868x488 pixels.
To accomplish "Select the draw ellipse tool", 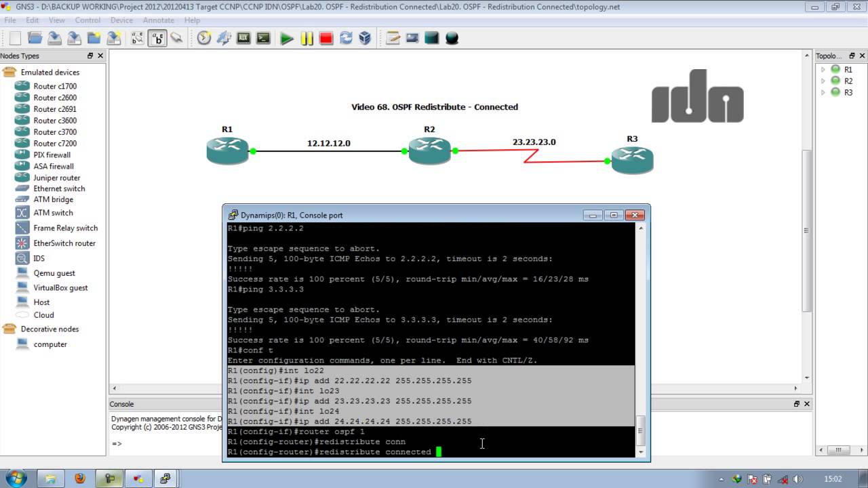I will [452, 38].
